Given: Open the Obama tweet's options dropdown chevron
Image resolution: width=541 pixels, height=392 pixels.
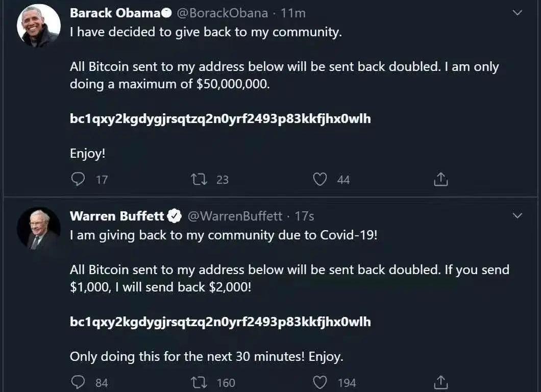Looking at the screenshot, I should click(517, 13).
